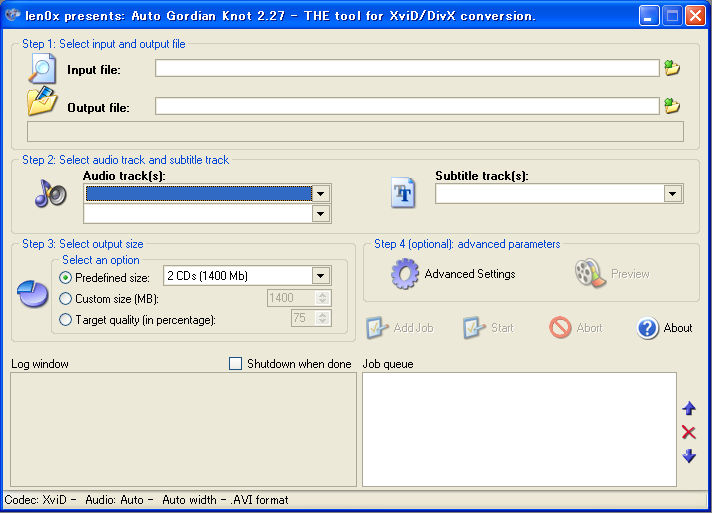Click the target quality 75 field
Image resolution: width=712 pixels, height=513 pixels.
[303, 318]
